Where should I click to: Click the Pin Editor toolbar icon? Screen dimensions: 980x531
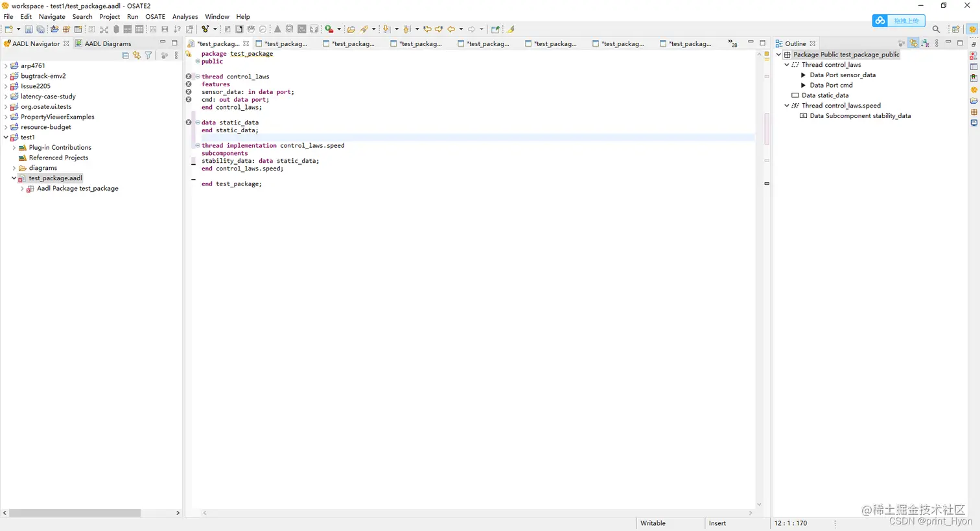(x=495, y=29)
